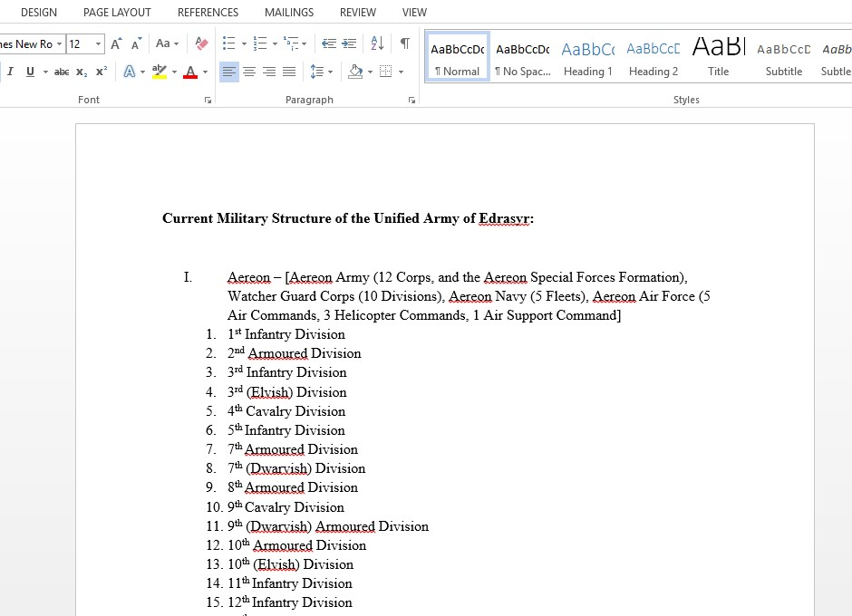Grow the font size
Screen dimensions: 852x616
tap(117, 43)
